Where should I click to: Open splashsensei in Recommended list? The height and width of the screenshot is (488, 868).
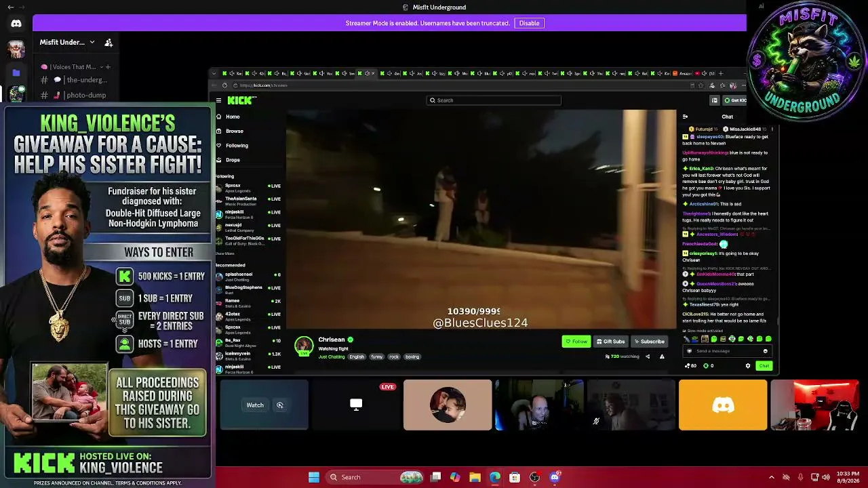[248, 277]
